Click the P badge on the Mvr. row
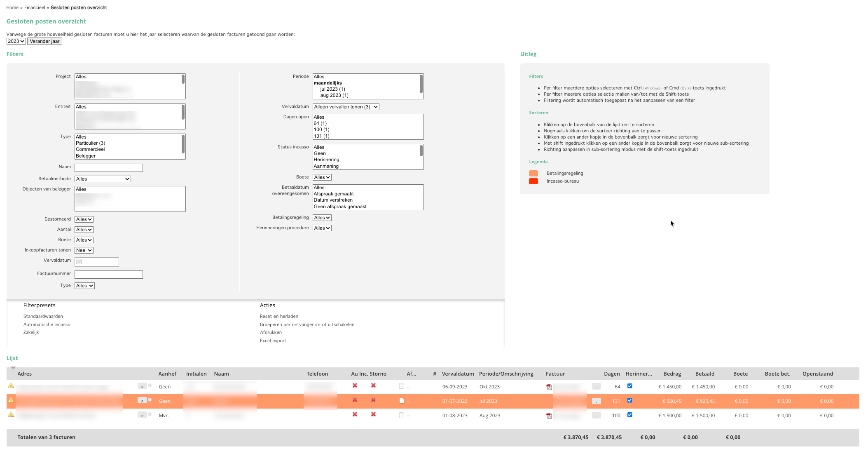This screenshot has width=868, height=456. coord(142,415)
